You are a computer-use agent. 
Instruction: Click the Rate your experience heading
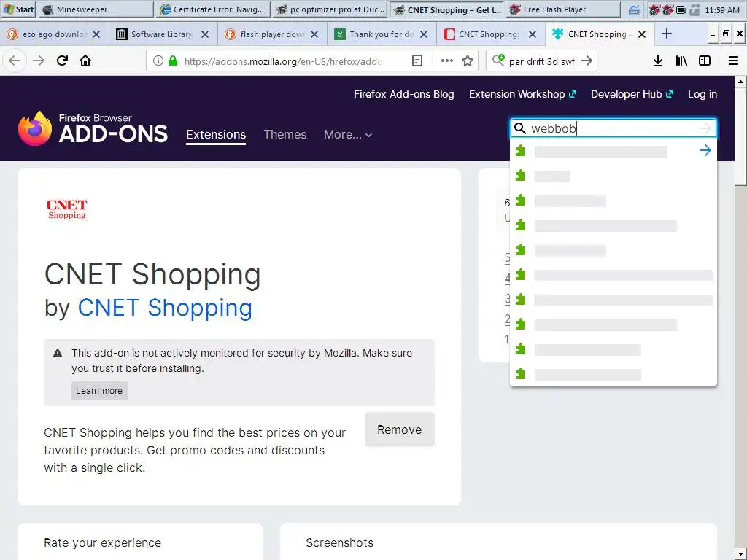pos(102,542)
